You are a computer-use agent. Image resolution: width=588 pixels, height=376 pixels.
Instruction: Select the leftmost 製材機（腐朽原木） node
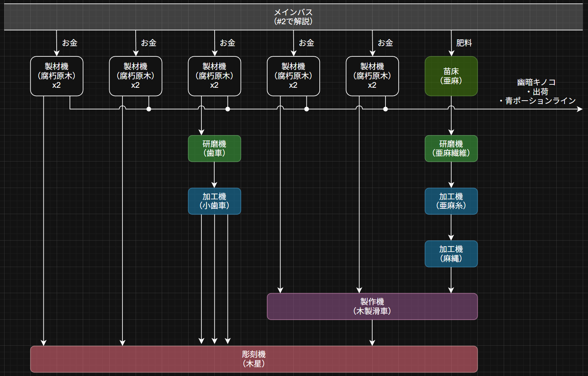point(57,76)
